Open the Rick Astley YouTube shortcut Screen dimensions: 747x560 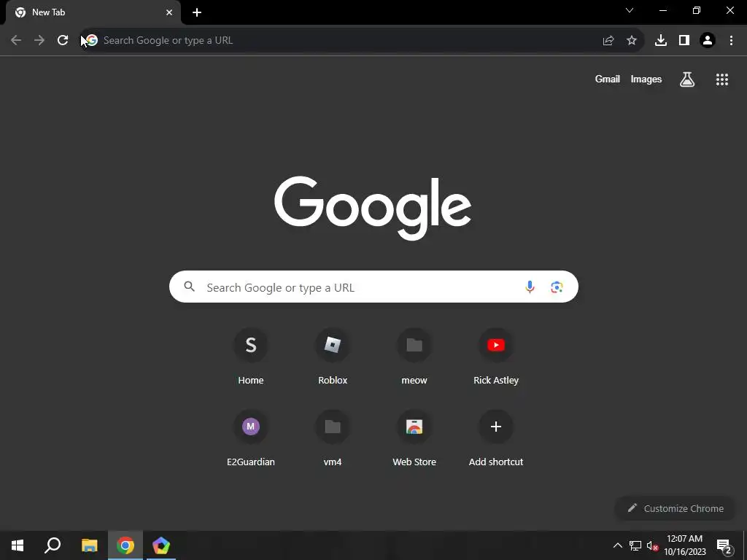click(x=496, y=356)
